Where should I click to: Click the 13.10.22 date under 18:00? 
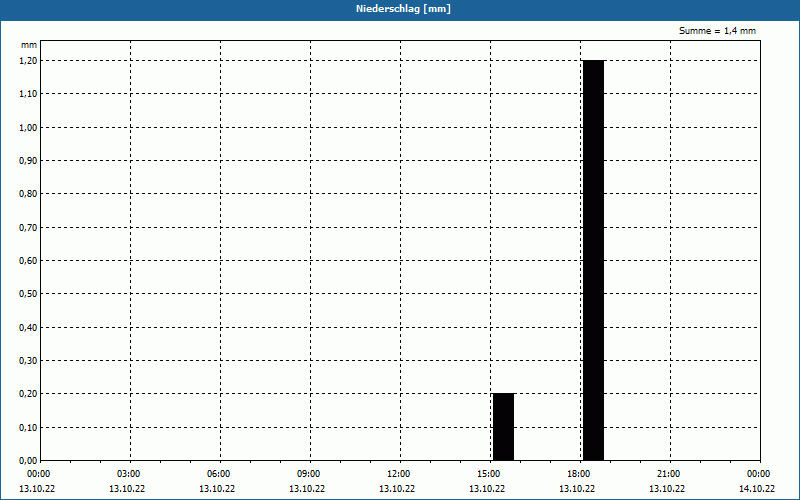coord(577,489)
